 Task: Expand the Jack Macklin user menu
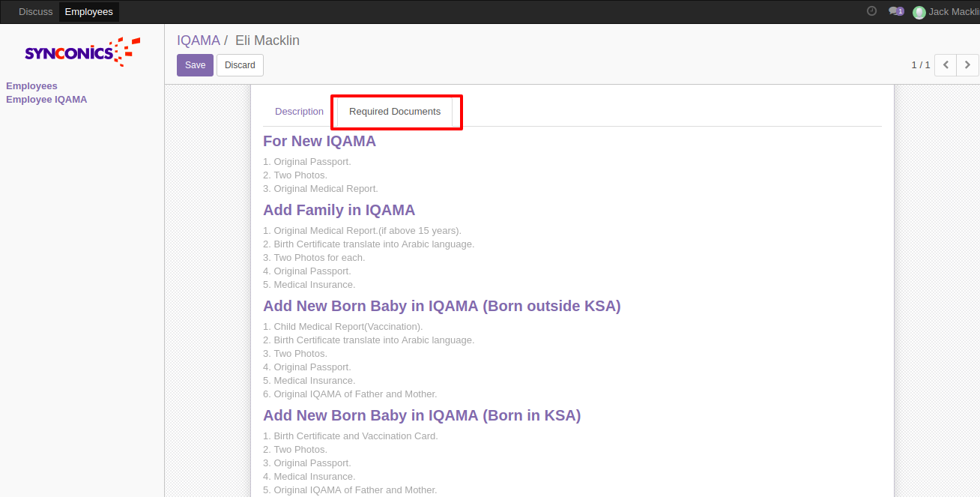(x=953, y=12)
